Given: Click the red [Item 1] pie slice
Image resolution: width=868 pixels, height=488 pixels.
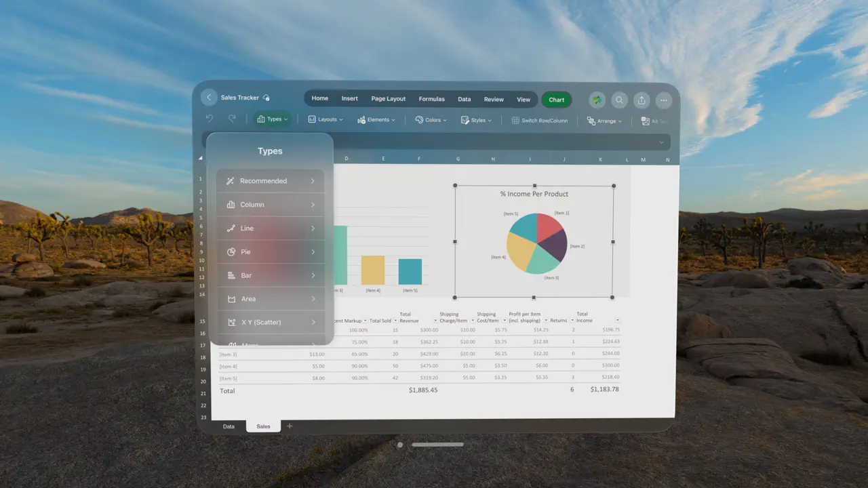Looking at the screenshot, I should pos(547,226).
